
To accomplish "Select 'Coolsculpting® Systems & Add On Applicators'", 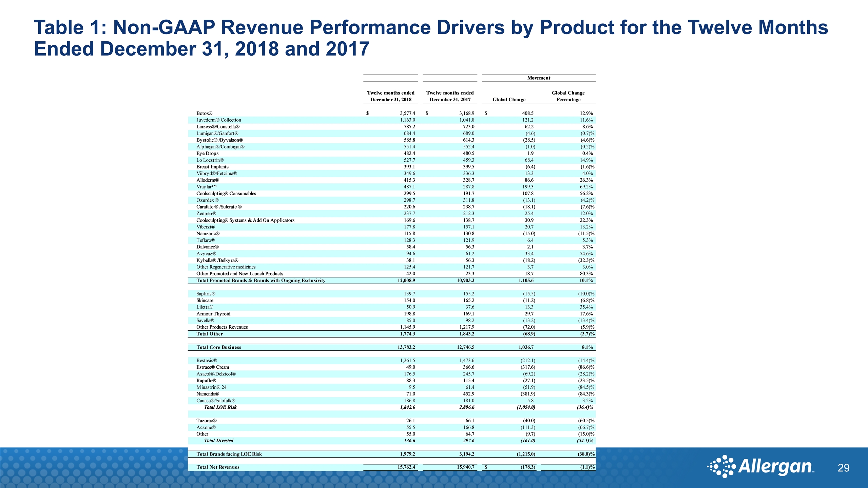I will [246, 220].
